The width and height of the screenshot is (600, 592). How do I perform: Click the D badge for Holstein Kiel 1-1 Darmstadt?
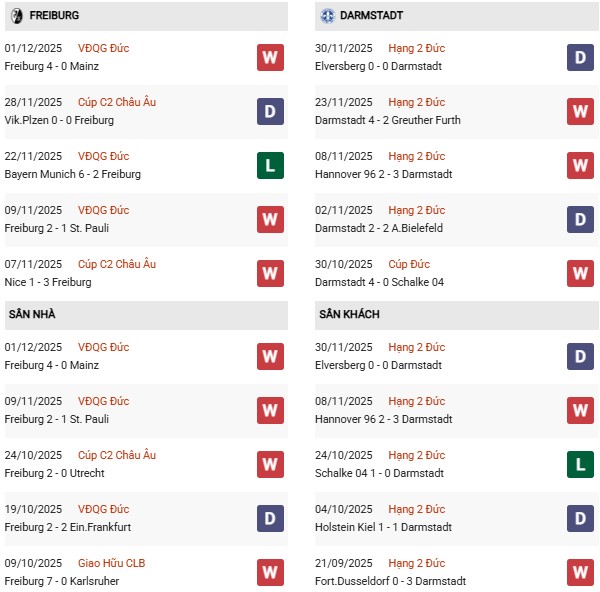point(580,518)
